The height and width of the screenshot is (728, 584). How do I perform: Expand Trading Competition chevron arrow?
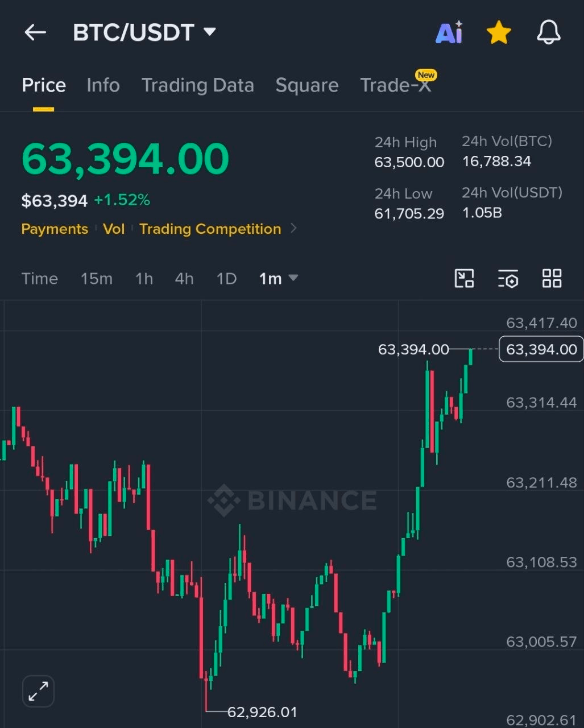point(293,229)
